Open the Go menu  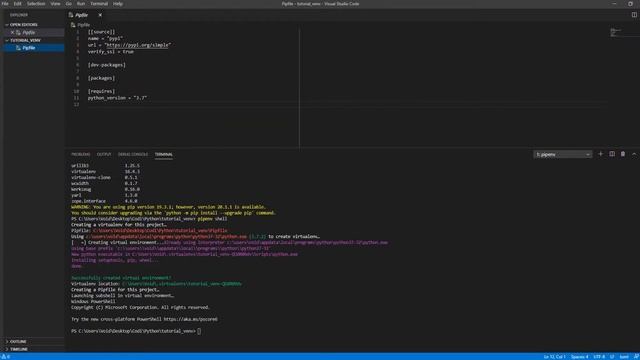69,4
